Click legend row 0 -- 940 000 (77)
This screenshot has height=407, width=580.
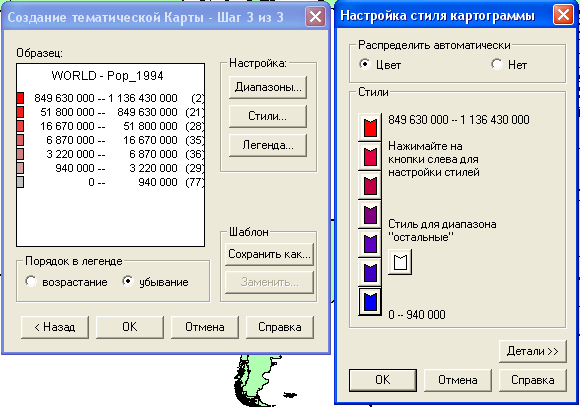(x=111, y=182)
